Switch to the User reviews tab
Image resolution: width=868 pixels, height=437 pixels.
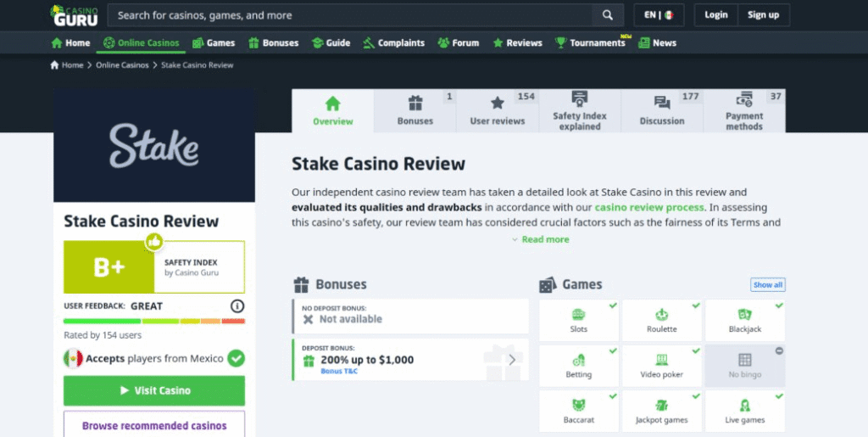point(497,111)
